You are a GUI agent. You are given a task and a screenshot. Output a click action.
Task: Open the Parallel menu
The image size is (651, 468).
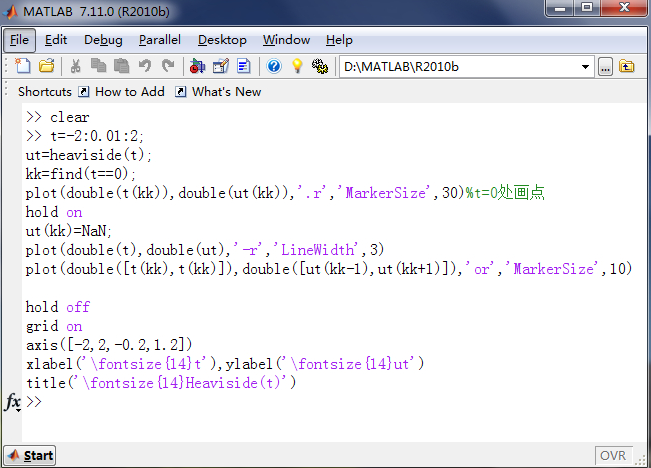point(159,40)
